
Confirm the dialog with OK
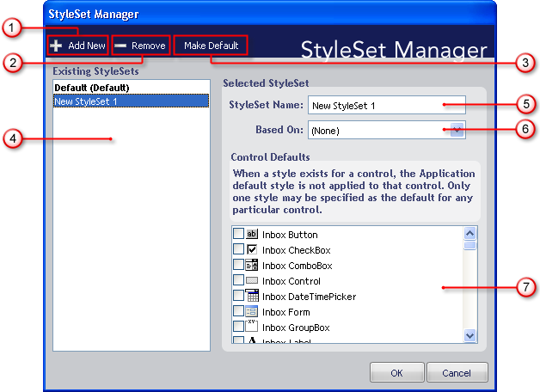click(396, 372)
